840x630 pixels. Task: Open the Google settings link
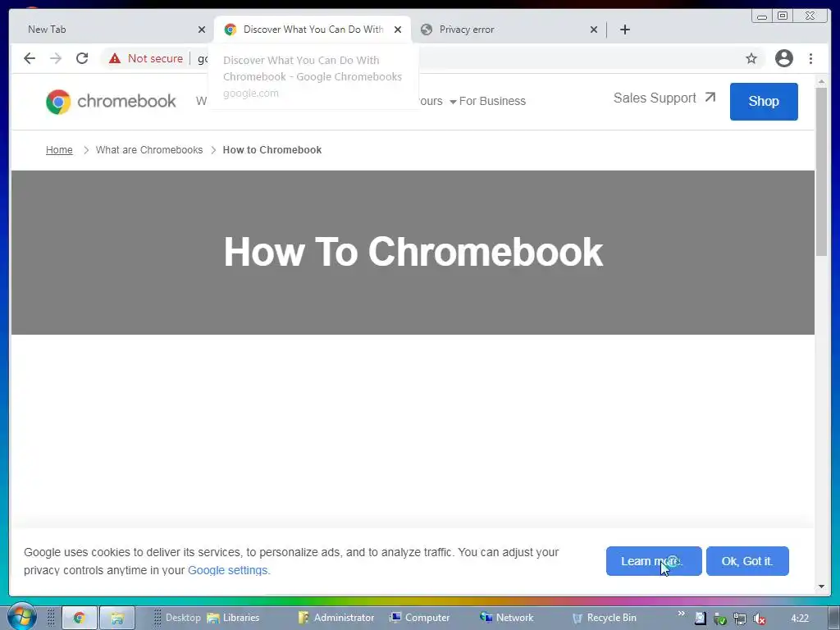coord(228,570)
